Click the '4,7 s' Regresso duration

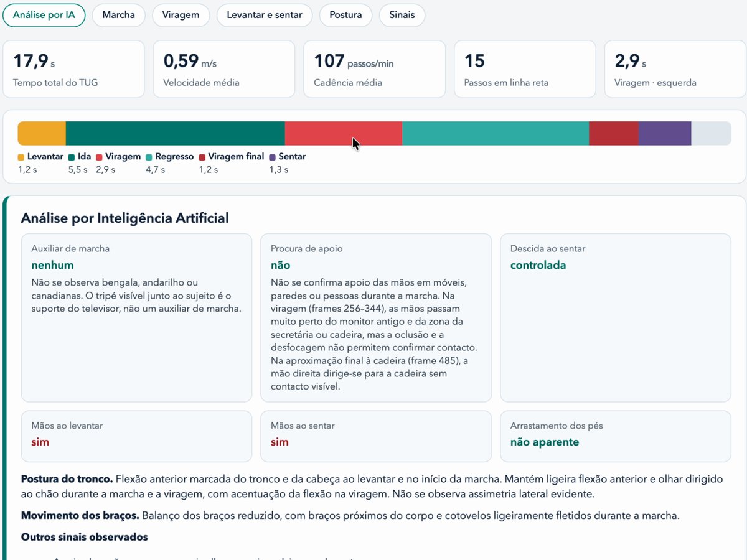pyautogui.click(x=155, y=170)
